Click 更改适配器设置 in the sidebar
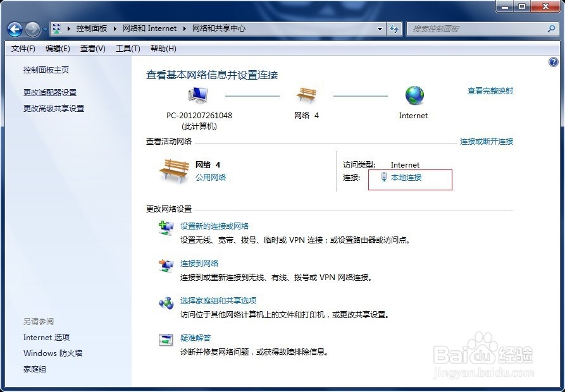The image size is (565, 392). click(x=49, y=92)
